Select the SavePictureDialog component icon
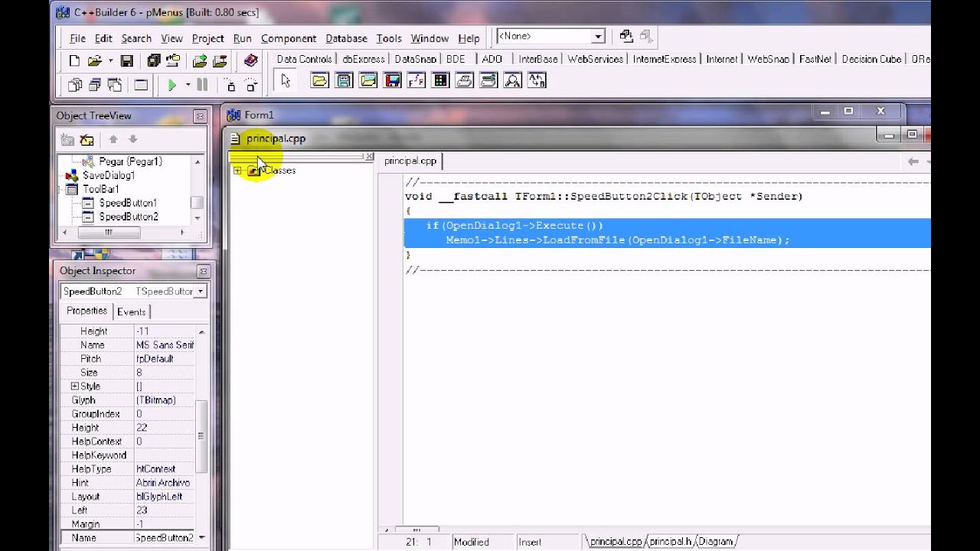This screenshot has width=980, height=551. click(x=392, y=80)
